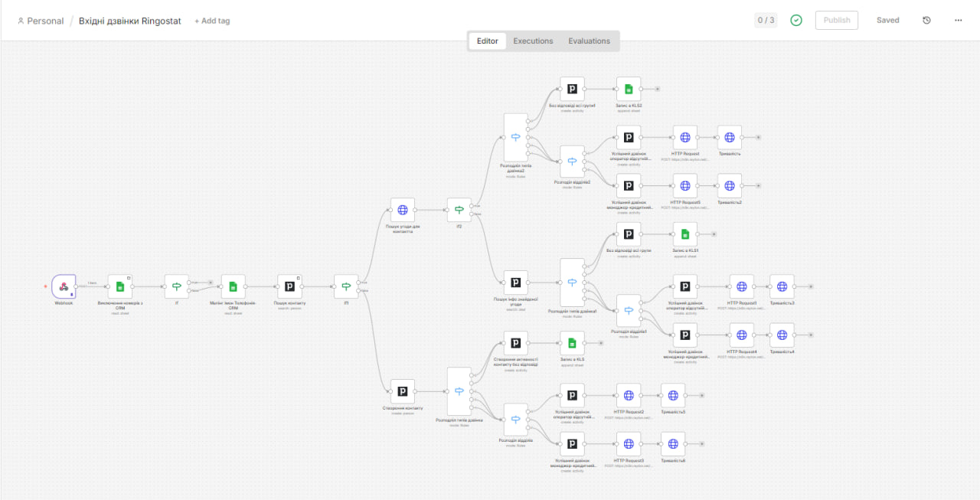The width and height of the screenshot is (980, 500).
Task: Open the If1 switch node
Action: point(345,286)
